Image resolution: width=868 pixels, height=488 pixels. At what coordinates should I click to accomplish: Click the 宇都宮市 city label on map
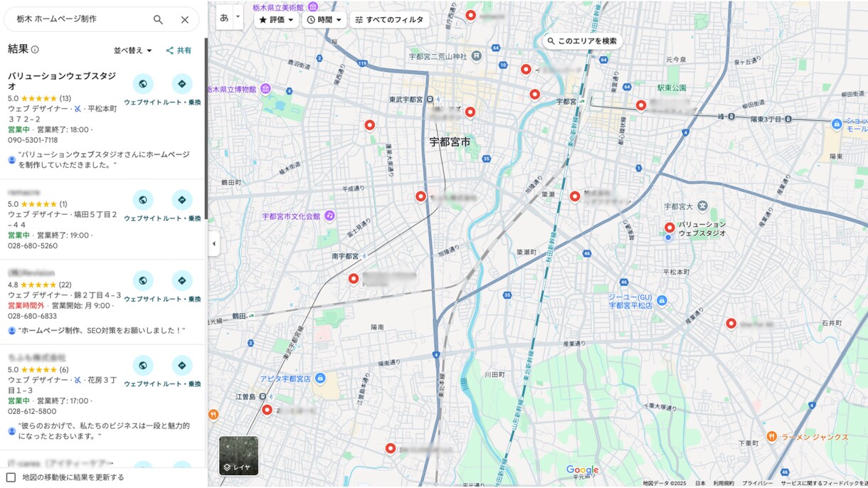tap(450, 142)
